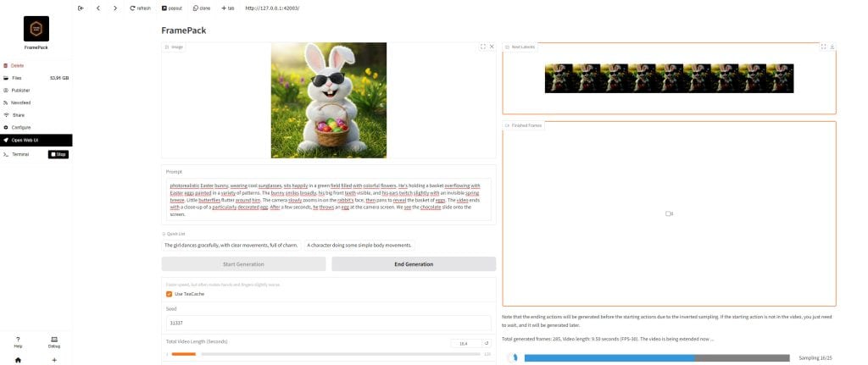Remove the input image with X
Screen dimensions: 868x365
click(492, 47)
